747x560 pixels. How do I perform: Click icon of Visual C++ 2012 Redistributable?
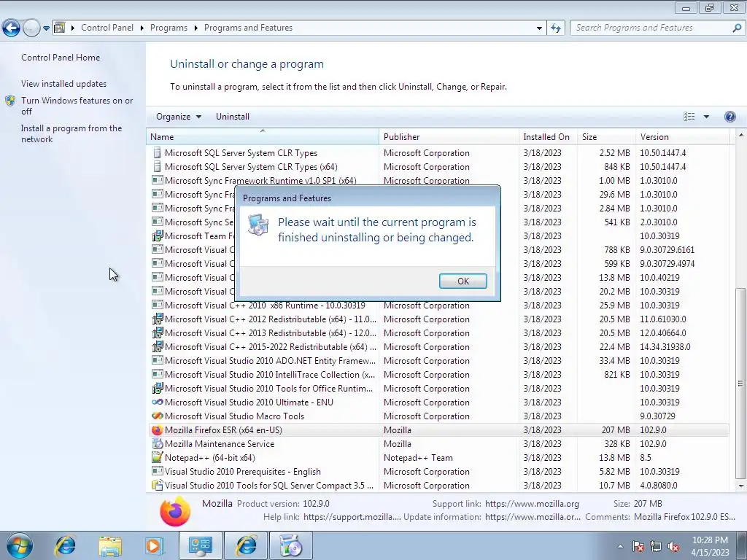click(x=157, y=319)
